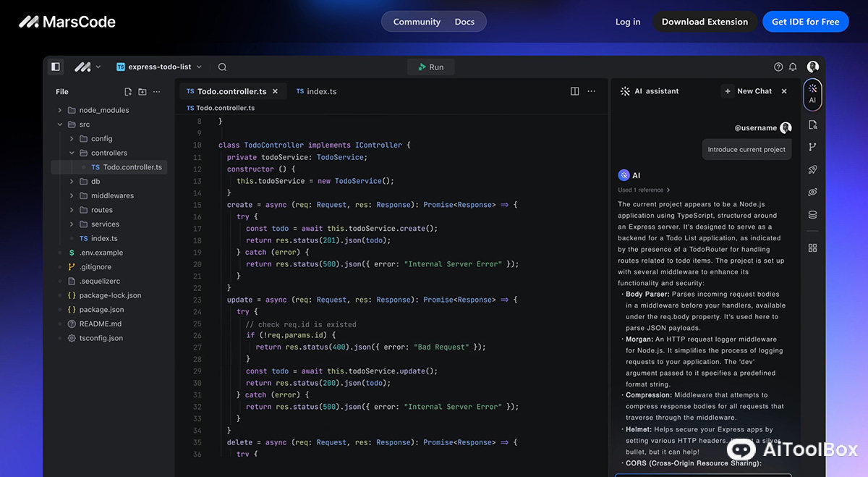
Task: Open the notifications bell
Action: [x=793, y=67]
